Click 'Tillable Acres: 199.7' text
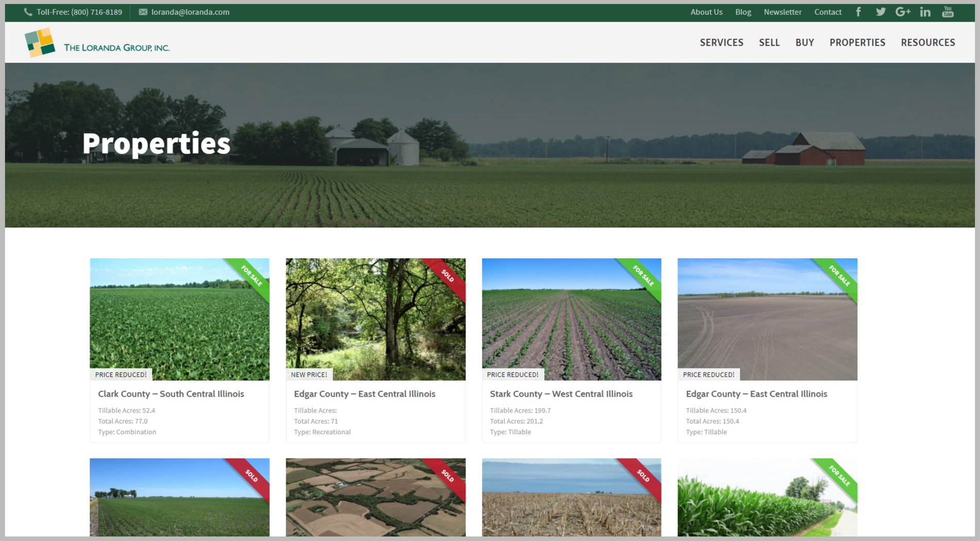980x541 pixels. click(x=520, y=411)
